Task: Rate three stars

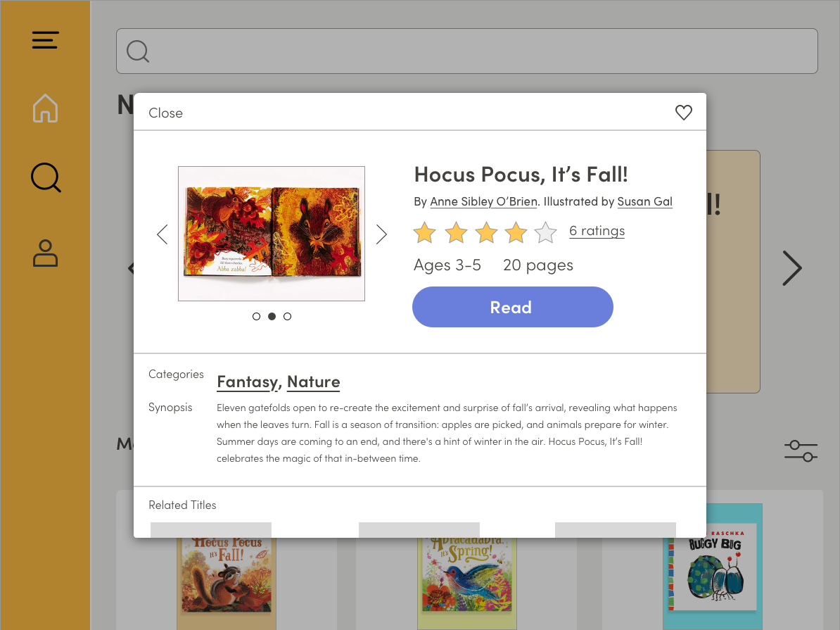Action: [x=486, y=233]
